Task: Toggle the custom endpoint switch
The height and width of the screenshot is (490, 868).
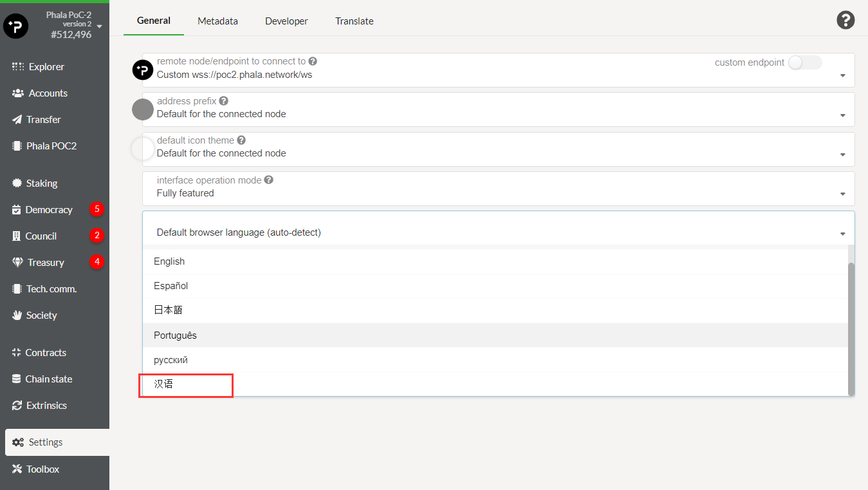Action: coord(805,62)
